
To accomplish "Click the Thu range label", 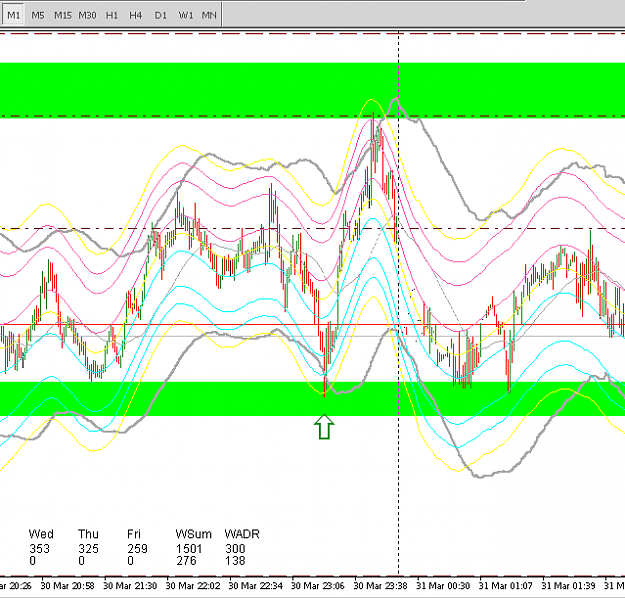I will coord(88,534).
